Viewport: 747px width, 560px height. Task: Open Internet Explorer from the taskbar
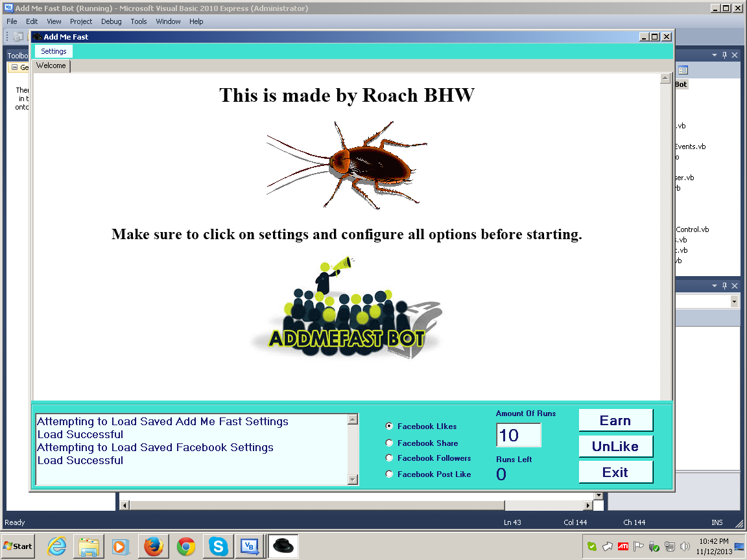(56, 546)
